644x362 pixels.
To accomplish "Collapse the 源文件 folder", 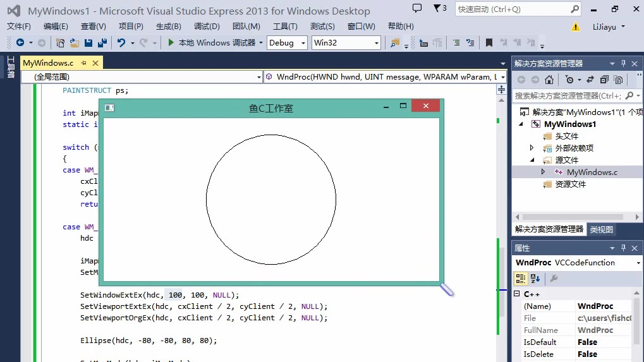I will click(532, 160).
